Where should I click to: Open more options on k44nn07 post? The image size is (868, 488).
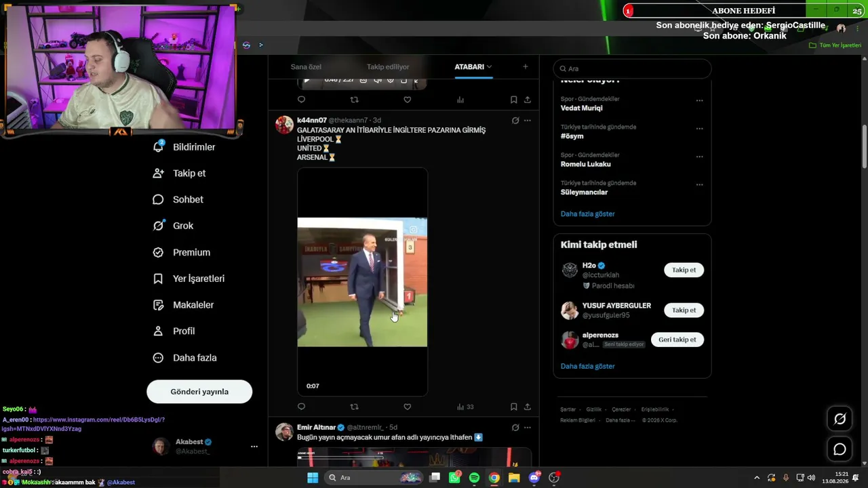pyautogui.click(x=528, y=121)
